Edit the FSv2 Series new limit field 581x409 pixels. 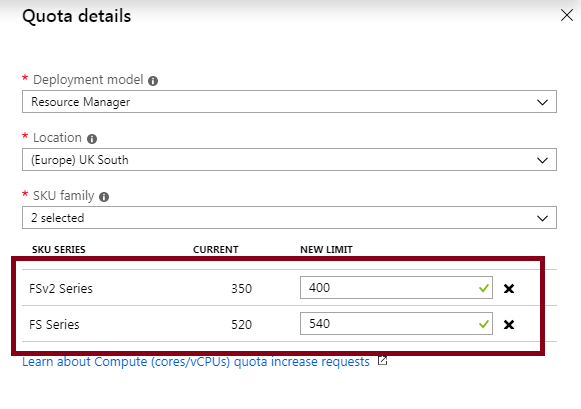(x=396, y=287)
